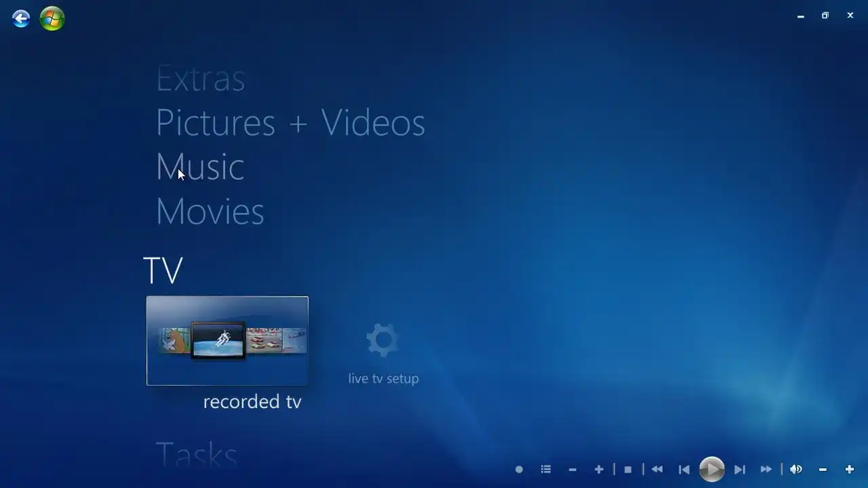
Task: Raise volume with the plus button
Action: pos(849,469)
